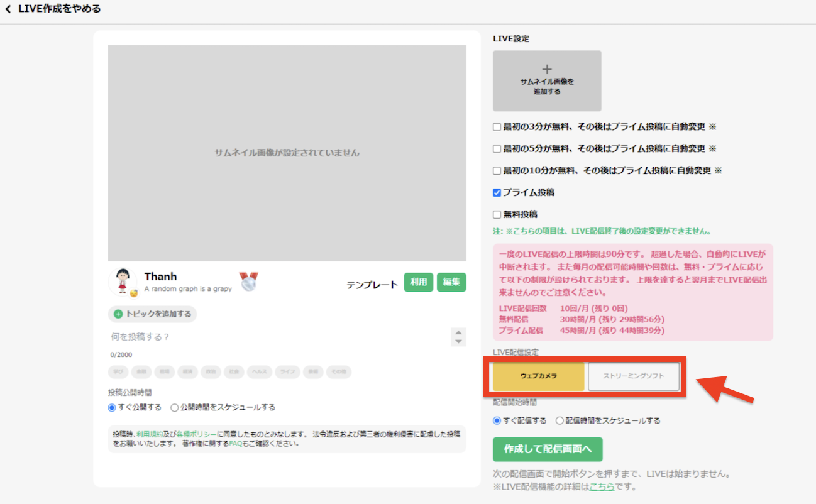
Task: Click the green plus on トピックを追加する
Action: click(118, 314)
